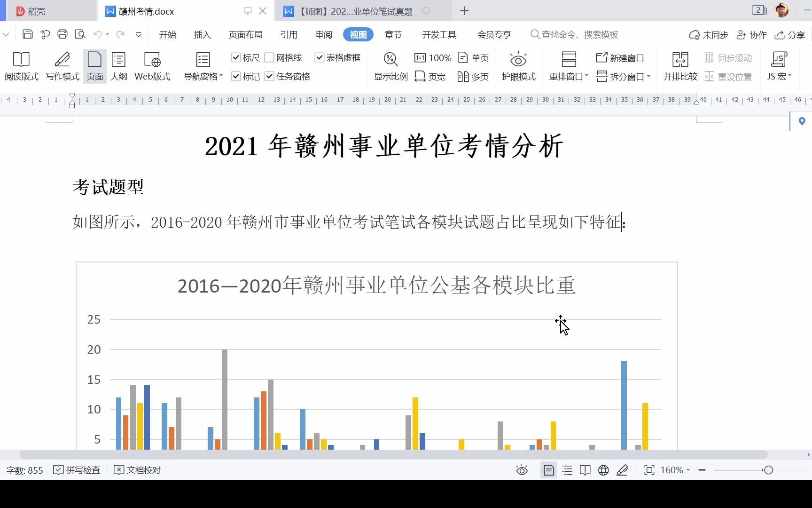Open undo history dropdown arrow
The height and width of the screenshot is (508, 812).
[x=107, y=34]
